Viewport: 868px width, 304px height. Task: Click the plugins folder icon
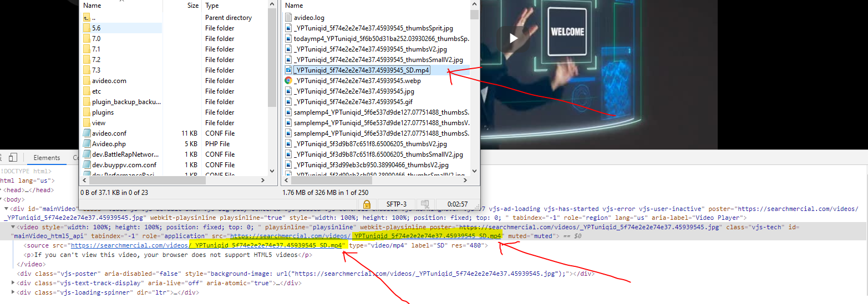tap(87, 112)
